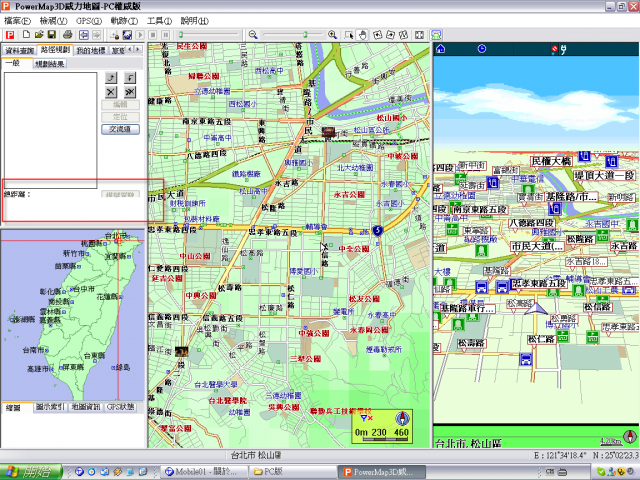
Task: Click the third map rotation icon
Action: pyautogui.click(x=403, y=35)
